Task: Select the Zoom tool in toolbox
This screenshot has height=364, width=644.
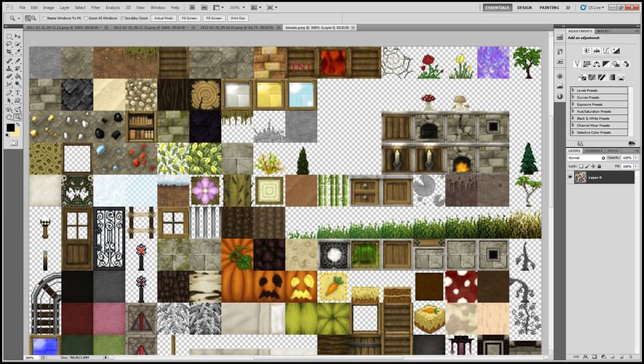Action: coord(17,116)
